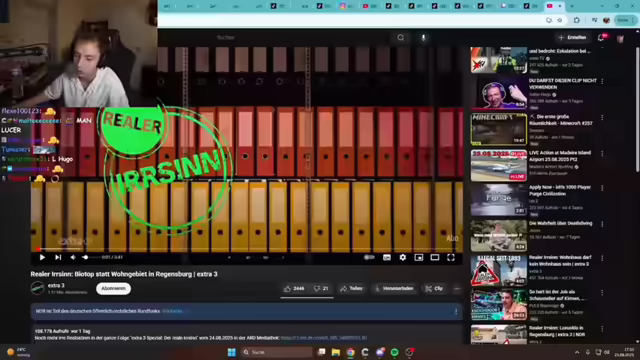
Task: Open the ARD Mediathek link in description
Action: pos(324,338)
